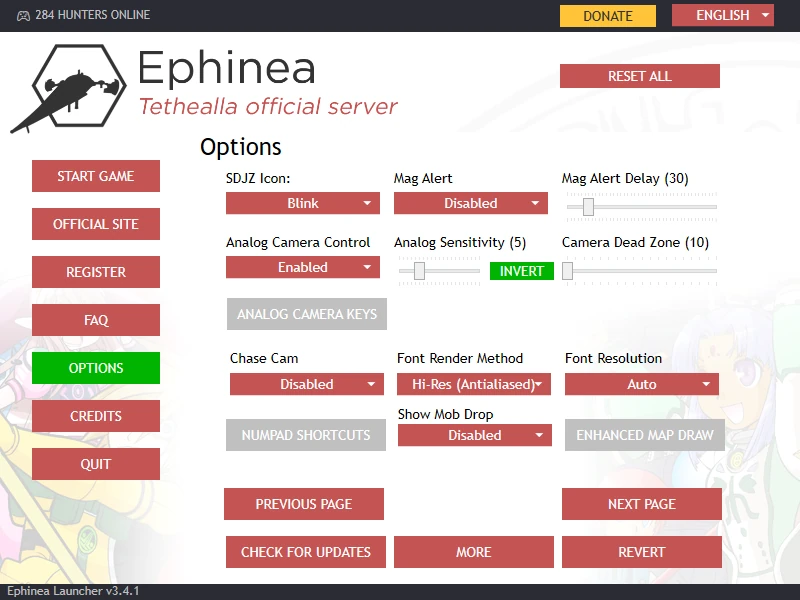This screenshot has width=800, height=600.
Task: Toggle INVERT for analog sensitivity
Action: [x=521, y=271]
